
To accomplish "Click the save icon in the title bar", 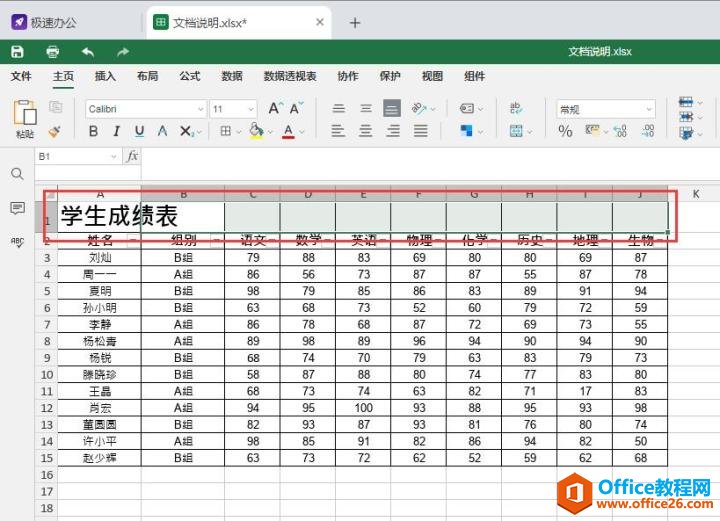I will pos(17,51).
